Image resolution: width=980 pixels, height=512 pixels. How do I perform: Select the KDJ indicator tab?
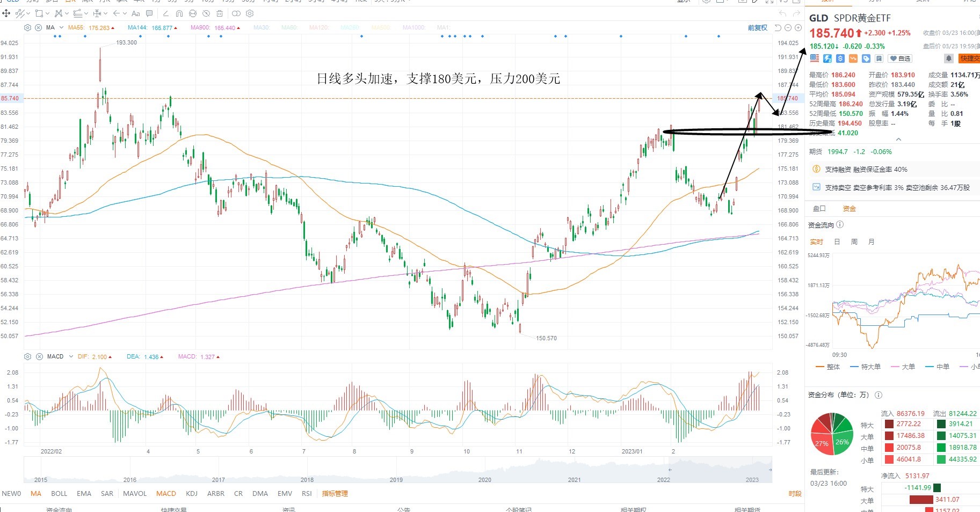pyautogui.click(x=192, y=493)
